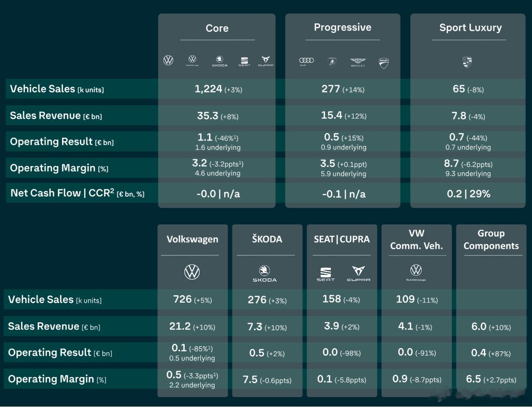Select the 0.9 underlying note under Progressive

[x=343, y=147]
